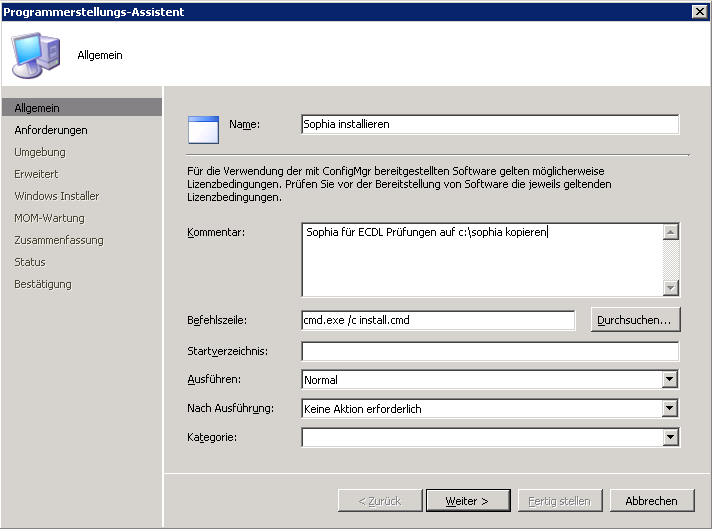Focus the Kommentar text area
712x529 pixels.
481,259
